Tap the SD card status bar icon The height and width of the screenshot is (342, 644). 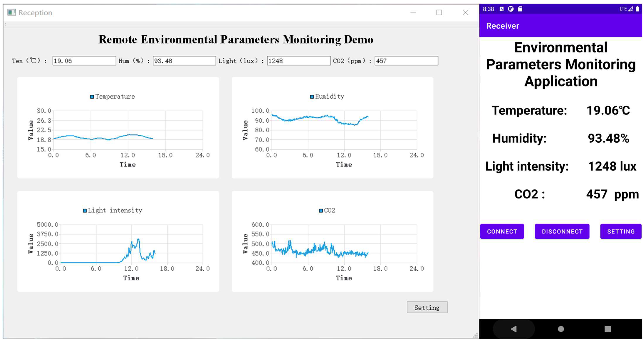click(x=520, y=9)
